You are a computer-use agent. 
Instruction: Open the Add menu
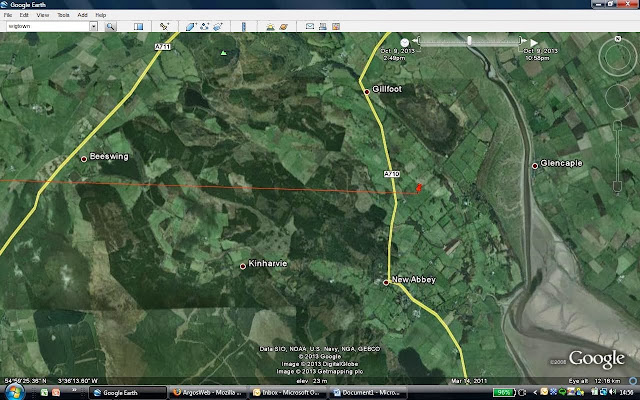tap(82, 15)
